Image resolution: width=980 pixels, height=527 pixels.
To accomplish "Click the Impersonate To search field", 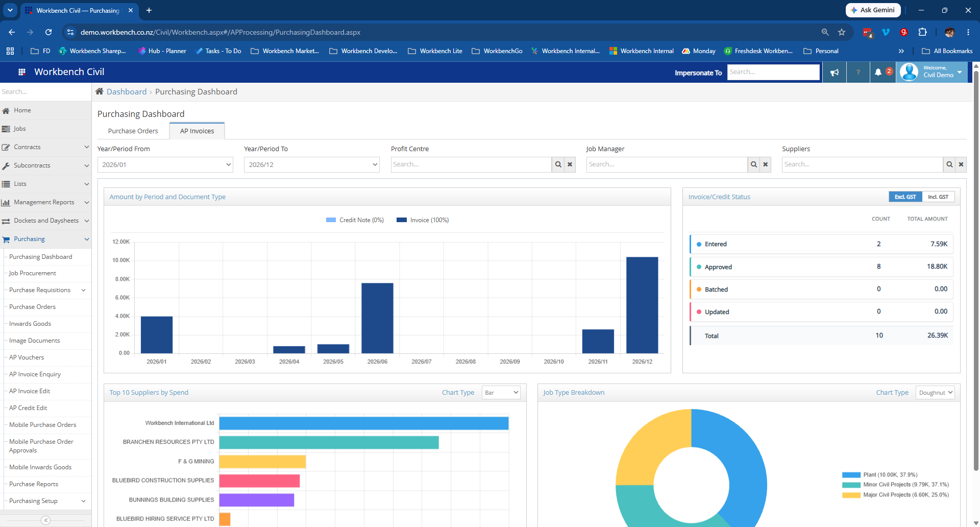I will [x=773, y=72].
